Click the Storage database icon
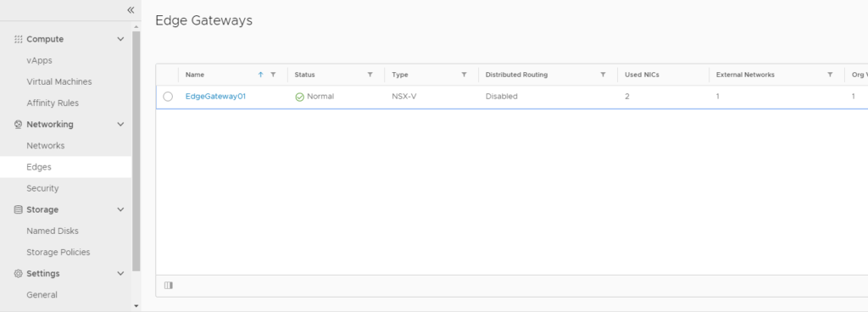The image size is (868, 312). (x=19, y=209)
